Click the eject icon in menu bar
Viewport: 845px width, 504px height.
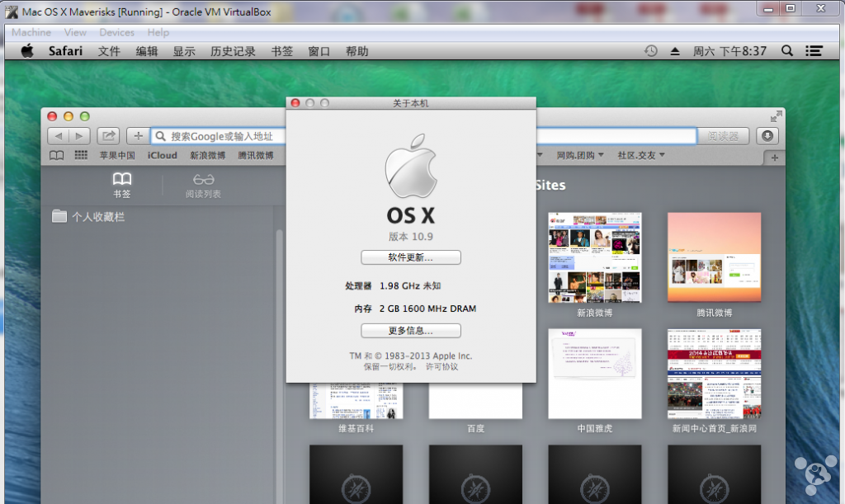(x=675, y=52)
